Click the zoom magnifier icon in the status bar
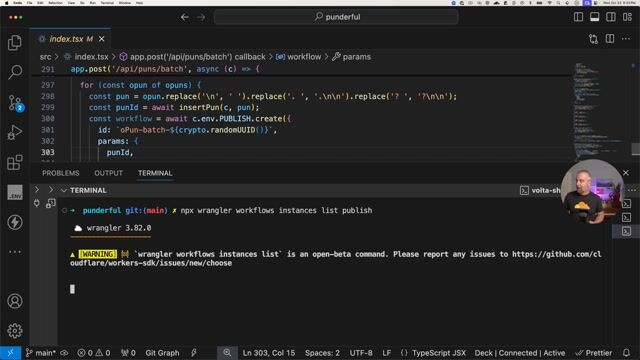 tap(227, 353)
